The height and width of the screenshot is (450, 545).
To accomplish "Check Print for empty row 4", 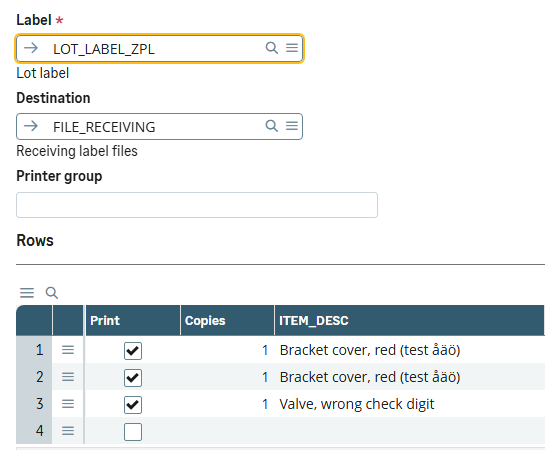I will coord(133,432).
